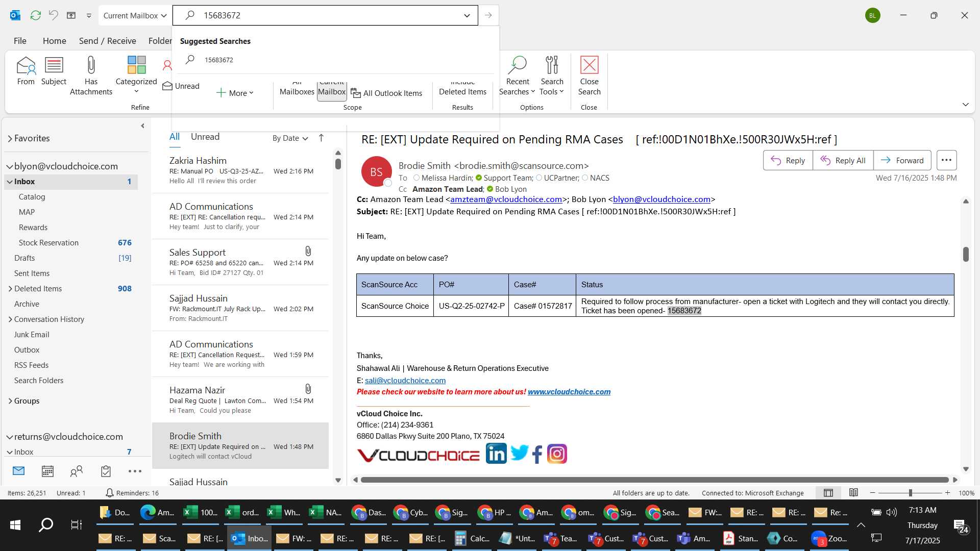
Task: Collapse the folder pane arrow
Action: pyautogui.click(x=142, y=126)
